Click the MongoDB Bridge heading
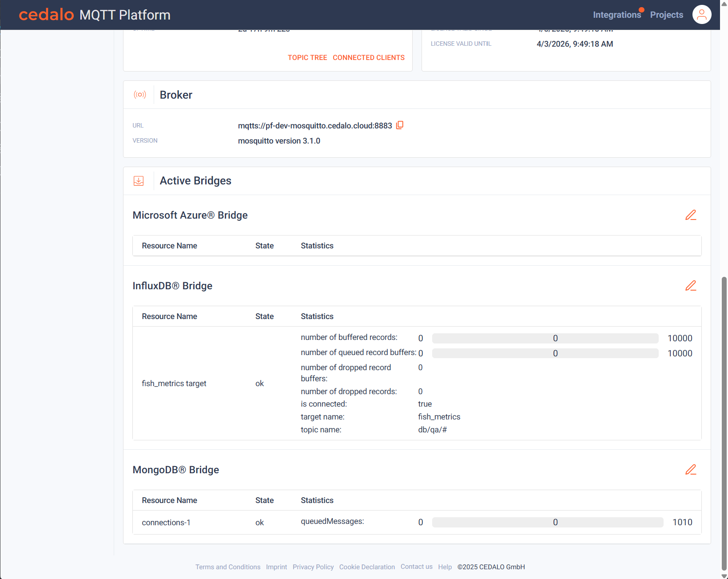This screenshot has width=728, height=579. point(176,470)
